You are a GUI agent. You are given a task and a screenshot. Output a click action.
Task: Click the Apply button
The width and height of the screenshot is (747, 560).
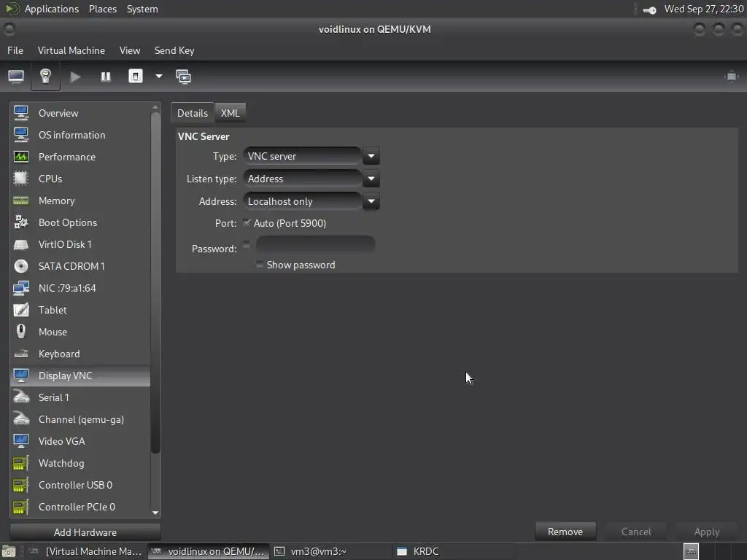click(x=706, y=532)
